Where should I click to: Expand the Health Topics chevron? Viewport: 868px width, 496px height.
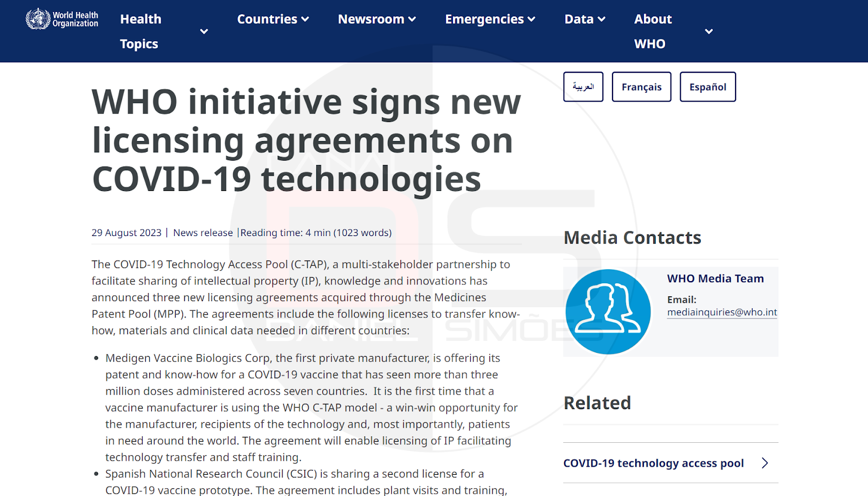tap(204, 31)
